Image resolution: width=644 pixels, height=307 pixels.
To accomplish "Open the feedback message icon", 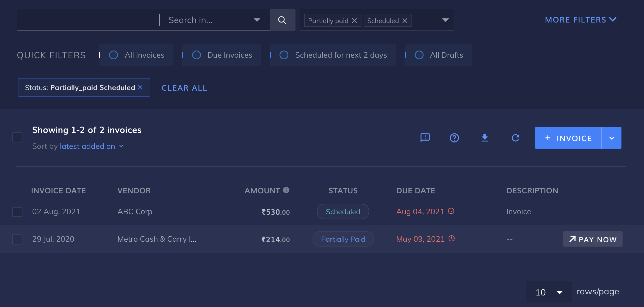I will click(425, 138).
